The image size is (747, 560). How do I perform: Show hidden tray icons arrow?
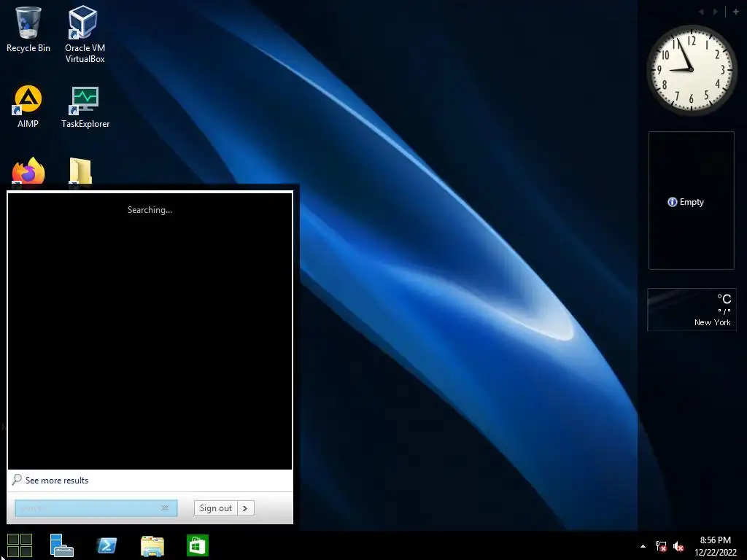click(x=643, y=546)
